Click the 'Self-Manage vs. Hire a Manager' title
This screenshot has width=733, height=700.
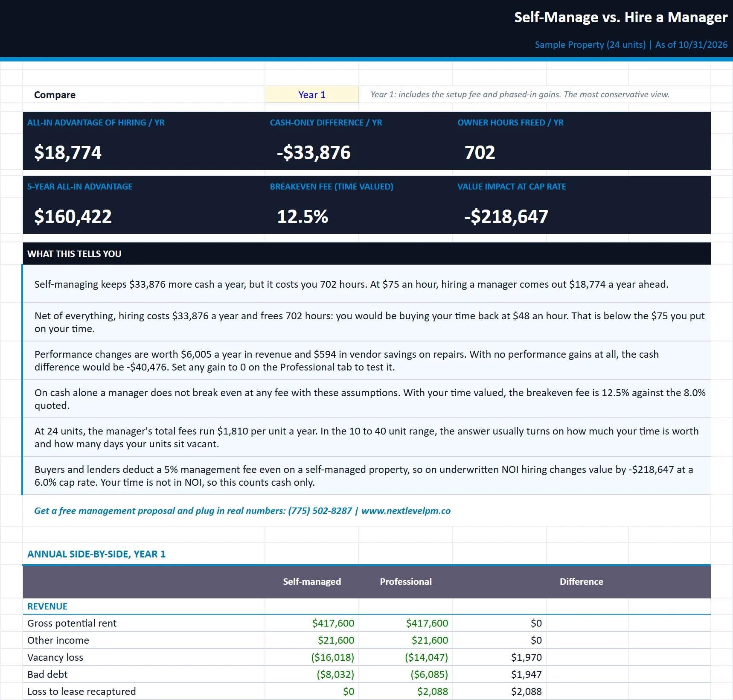621,17
